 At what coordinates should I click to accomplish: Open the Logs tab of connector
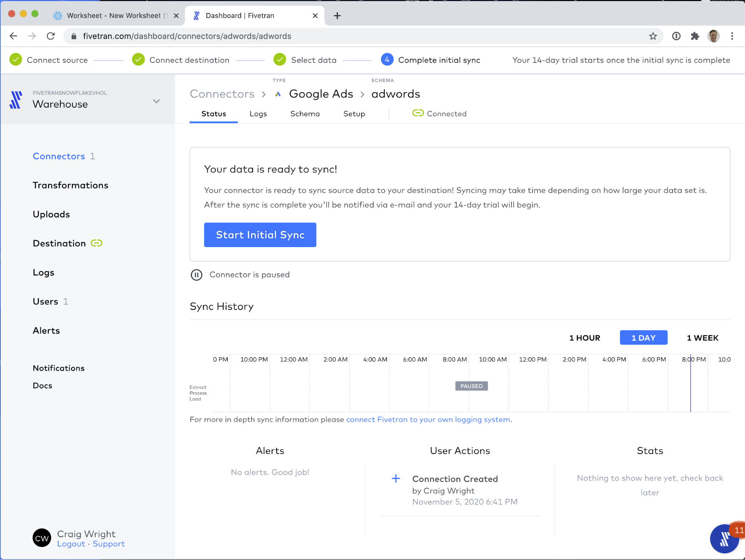point(258,114)
